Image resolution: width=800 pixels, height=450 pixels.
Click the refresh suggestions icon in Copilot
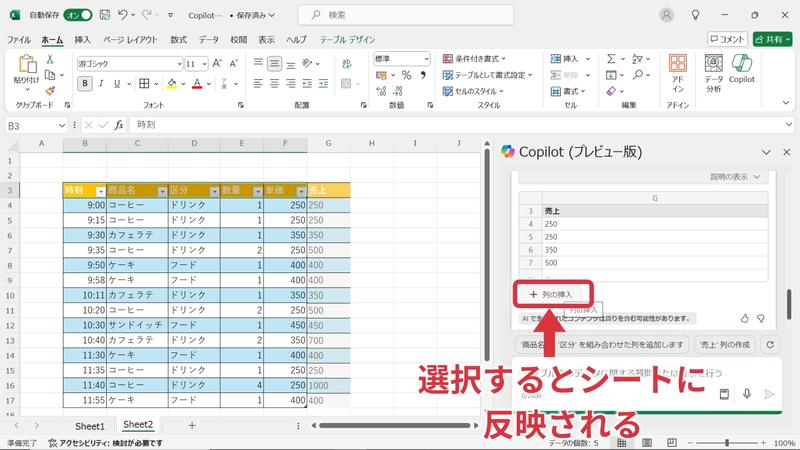770,345
